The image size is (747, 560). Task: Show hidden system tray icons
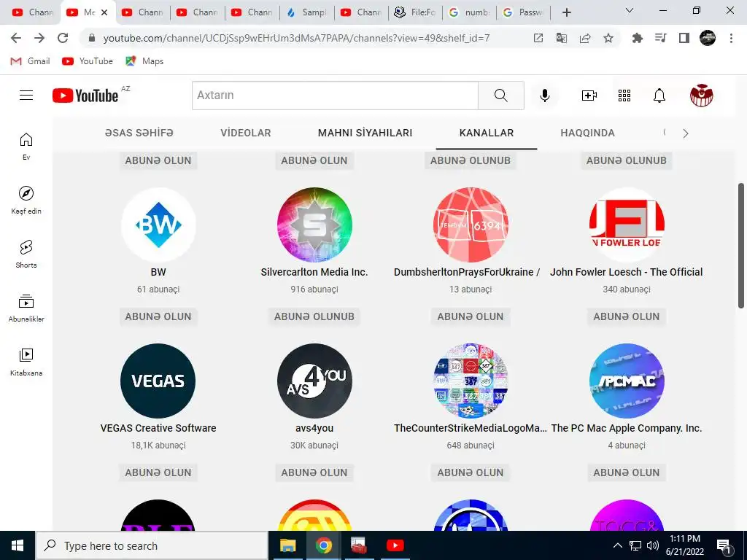617,545
